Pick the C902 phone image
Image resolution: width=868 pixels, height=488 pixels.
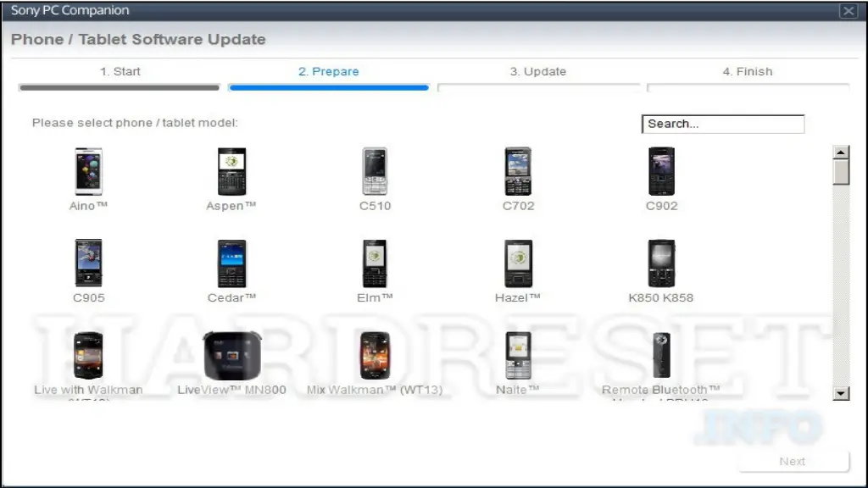(x=661, y=171)
